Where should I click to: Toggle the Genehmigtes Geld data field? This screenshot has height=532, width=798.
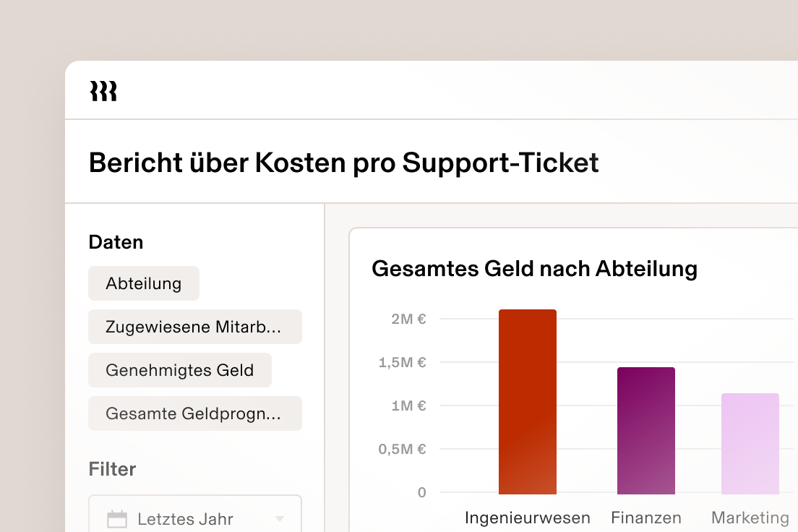[179, 370]
